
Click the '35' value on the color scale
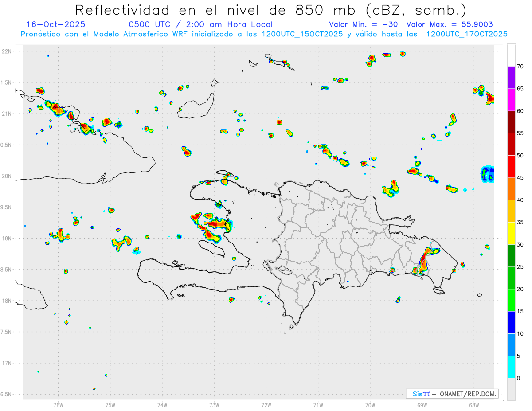tap(520, 222)
